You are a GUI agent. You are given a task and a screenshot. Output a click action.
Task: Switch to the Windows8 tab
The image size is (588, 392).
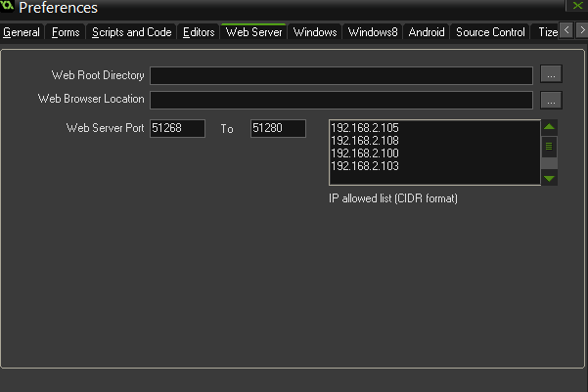pyautogui.click(x=373, y=32)
